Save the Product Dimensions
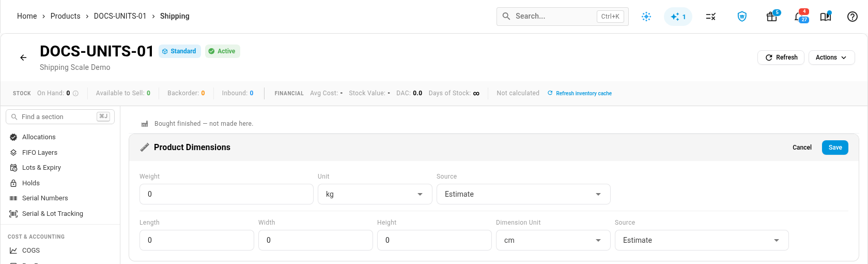The height and width of the screenshot is (264, 868). [x=835, y=148]
